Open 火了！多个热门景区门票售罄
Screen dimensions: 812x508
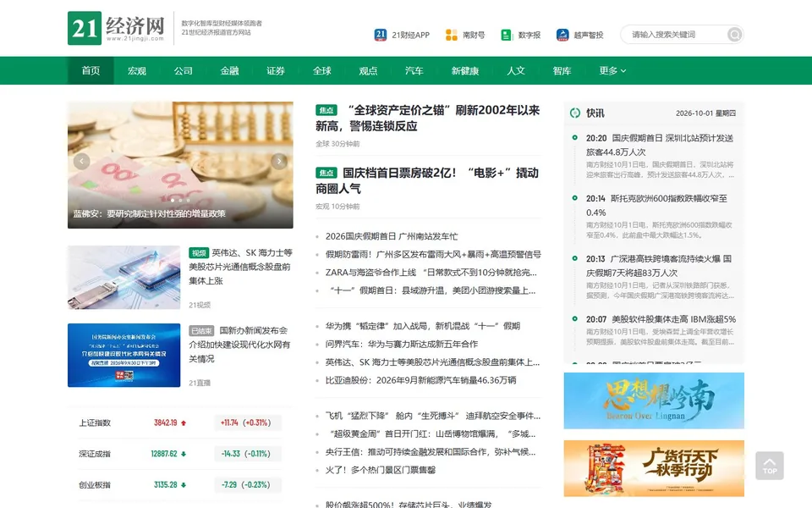[x=380, y=470]
